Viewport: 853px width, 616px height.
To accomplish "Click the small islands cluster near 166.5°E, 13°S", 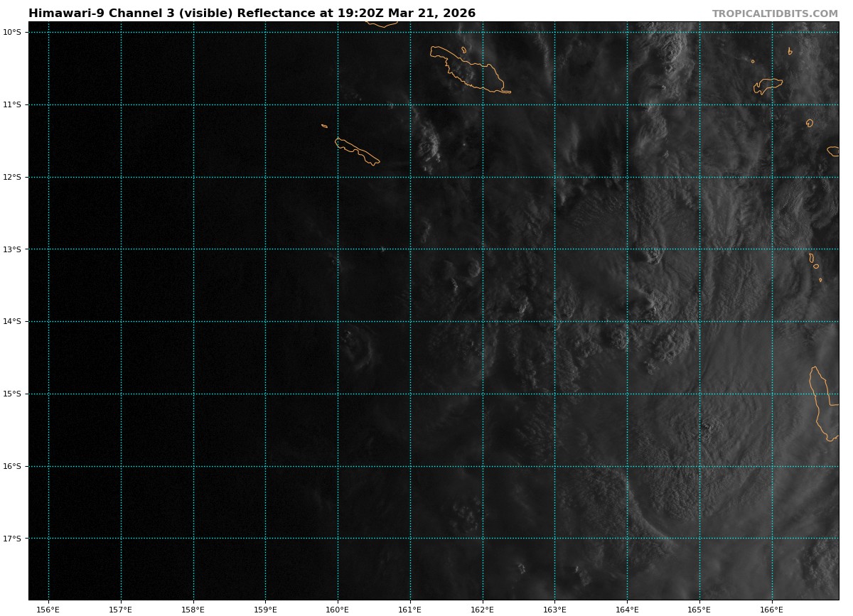I will pyautogui.click(x=814, y=264).
